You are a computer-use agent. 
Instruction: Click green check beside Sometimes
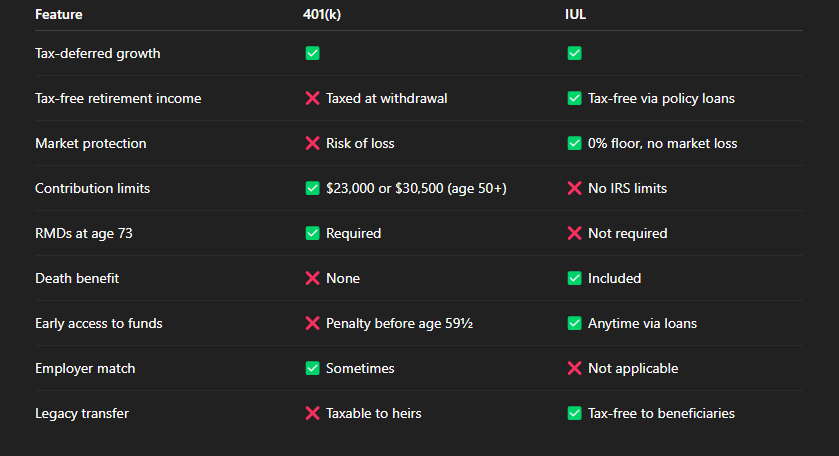pos(312,368)
